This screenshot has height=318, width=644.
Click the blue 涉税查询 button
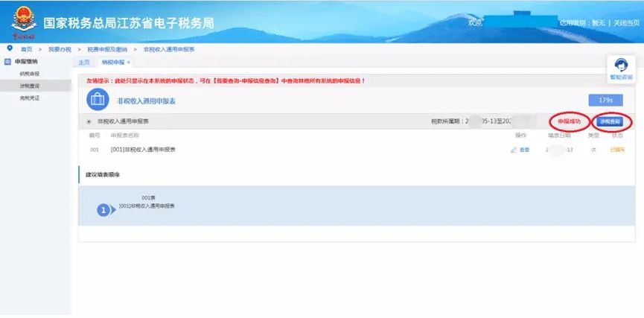click(x=610, y=121)
